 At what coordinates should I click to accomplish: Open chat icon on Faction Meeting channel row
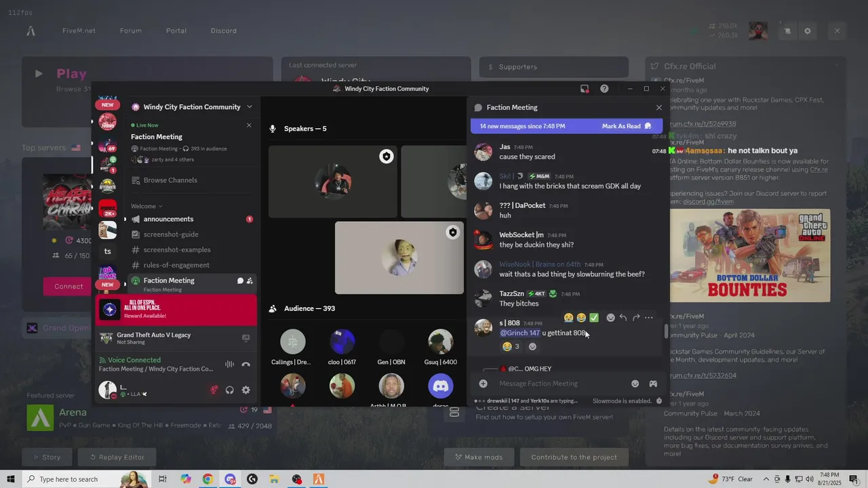click(240, 281)
